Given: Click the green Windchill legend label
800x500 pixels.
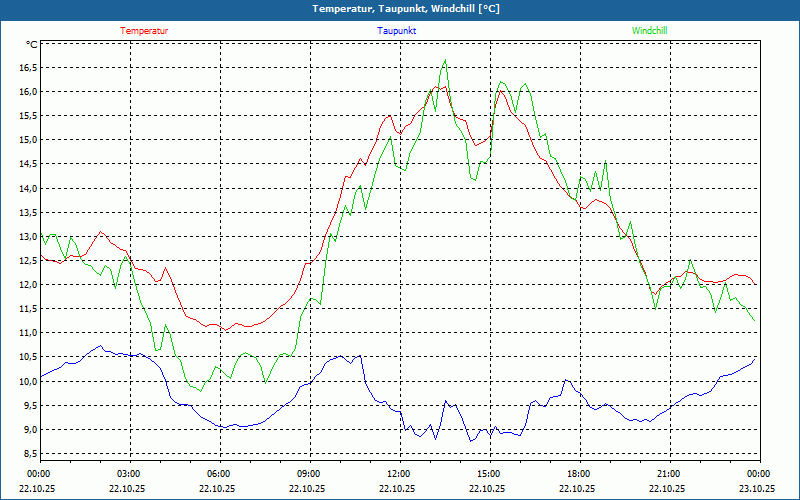Looking at the screenshot, I should (649, 31).
